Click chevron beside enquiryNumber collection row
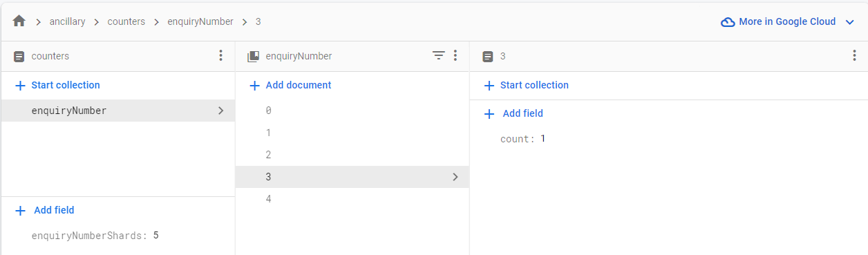Screen dimensions: 868x255 click(220, 111)
